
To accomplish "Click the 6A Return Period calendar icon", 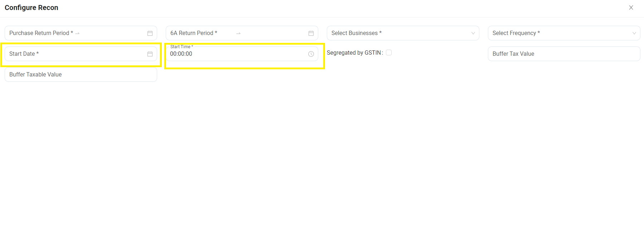I will pyautogui.click(x=311, y=33).
